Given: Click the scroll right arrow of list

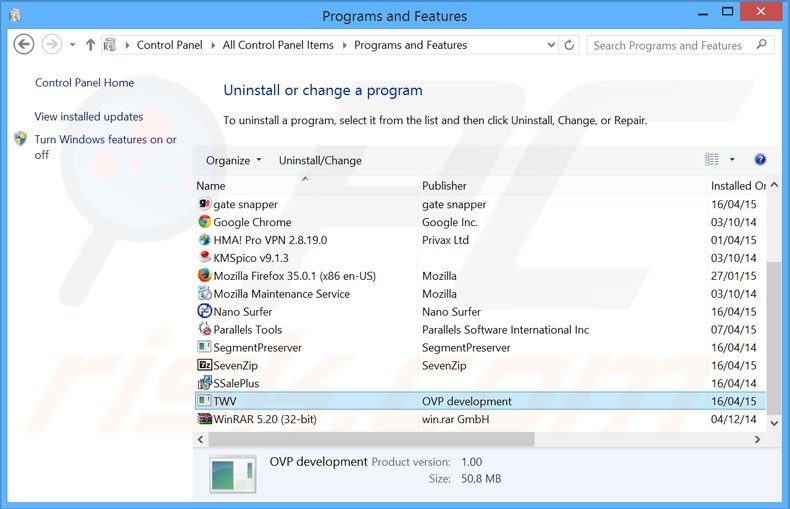Looking at the screenshot, I should [757, 439].
